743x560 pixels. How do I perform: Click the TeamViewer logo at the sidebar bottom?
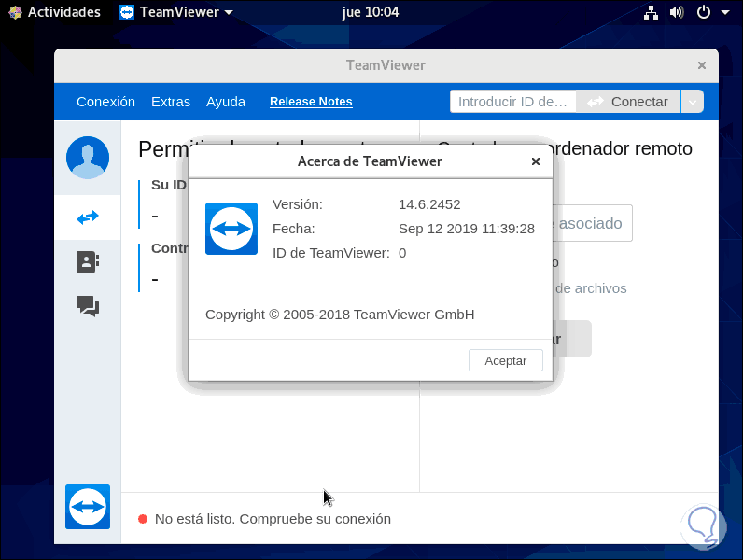coord(88,507)
